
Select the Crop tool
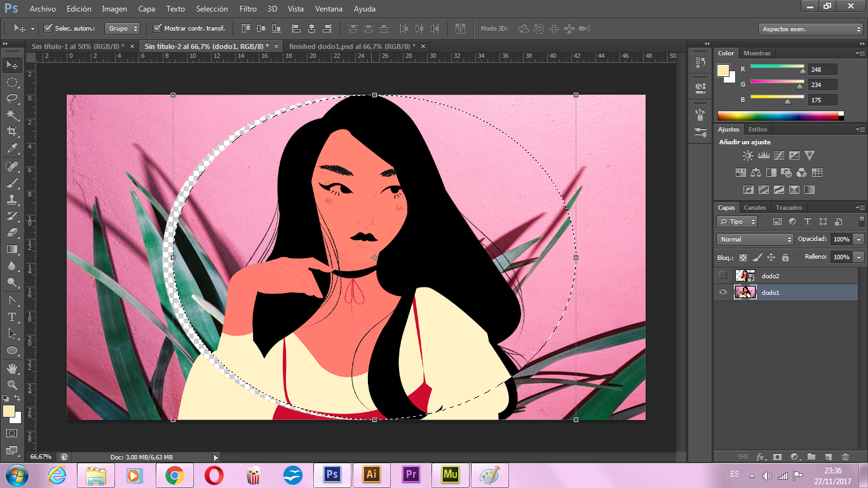coord(11,132)
